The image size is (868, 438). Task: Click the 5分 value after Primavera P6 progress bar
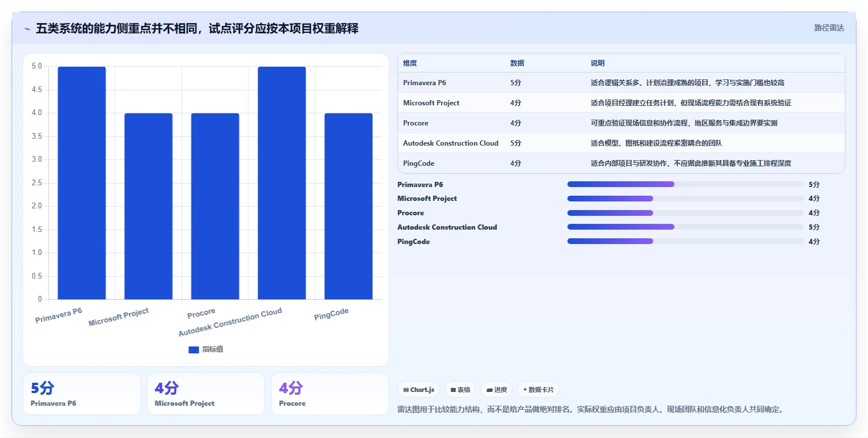[x=814, y=184]
